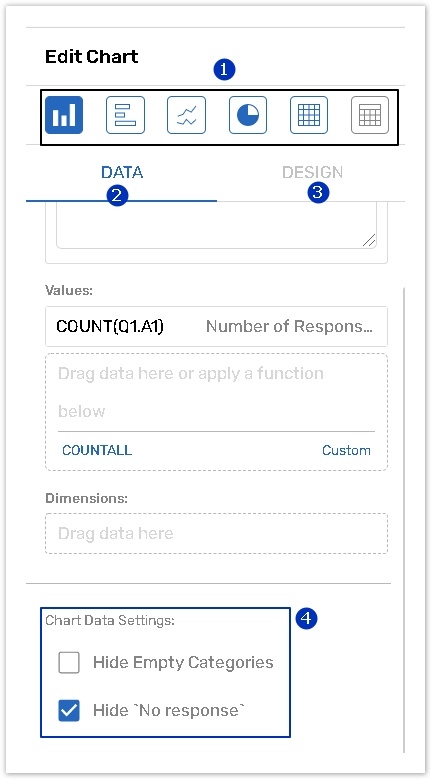Viewport: 431px width, 779px height.
Task: Click the Hide Empty Categories label
Action: 183,663
